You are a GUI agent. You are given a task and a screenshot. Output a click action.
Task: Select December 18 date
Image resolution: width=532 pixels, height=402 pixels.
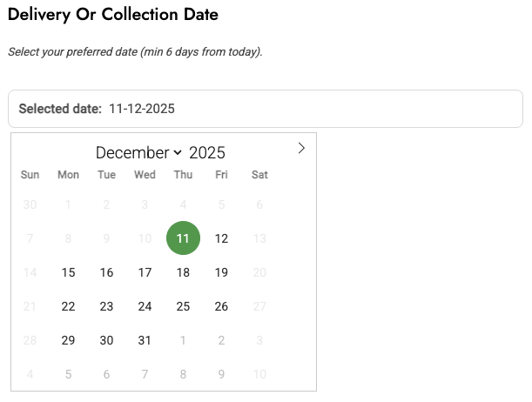click(x=183, y=272)
